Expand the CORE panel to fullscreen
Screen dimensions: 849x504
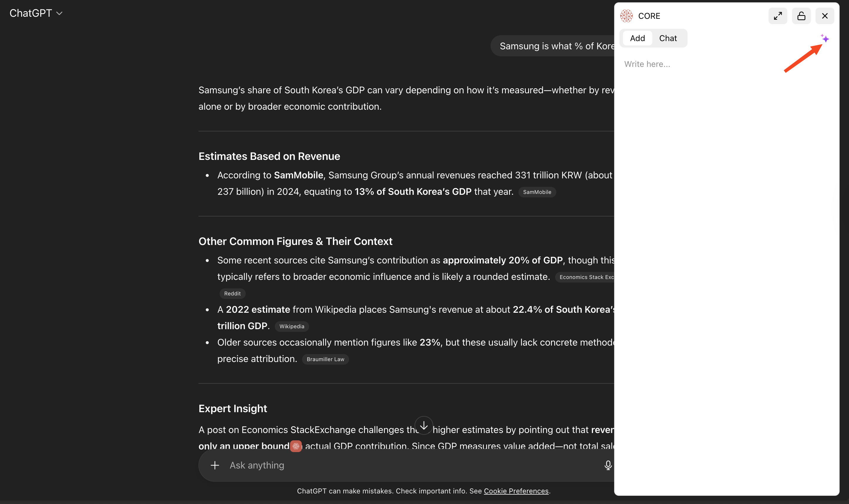778,16
